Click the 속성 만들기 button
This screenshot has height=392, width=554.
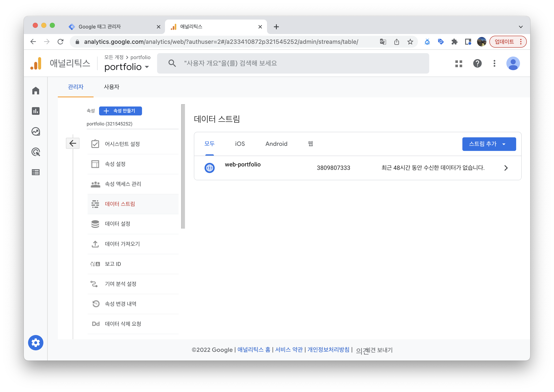(x=121, y=111)
